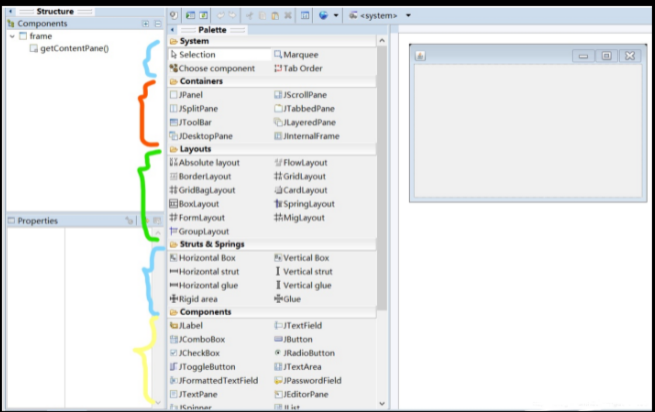Select BoxLayout in the palette
Screen dimensions: 655x412
pos(194,204)
